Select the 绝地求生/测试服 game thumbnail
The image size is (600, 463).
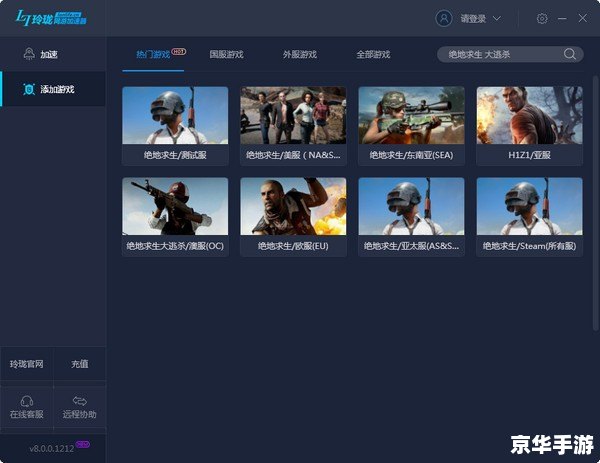(x=175, y=116)
